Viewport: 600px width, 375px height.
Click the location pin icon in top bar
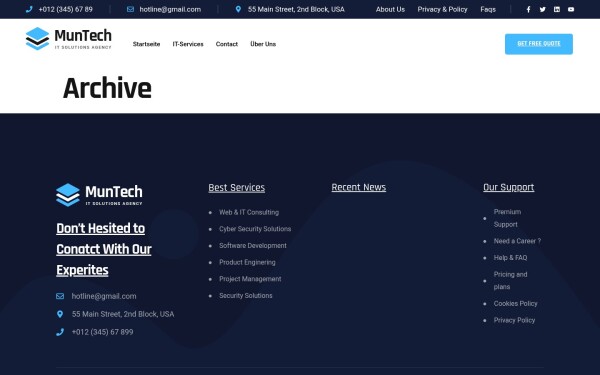(238, 9)
